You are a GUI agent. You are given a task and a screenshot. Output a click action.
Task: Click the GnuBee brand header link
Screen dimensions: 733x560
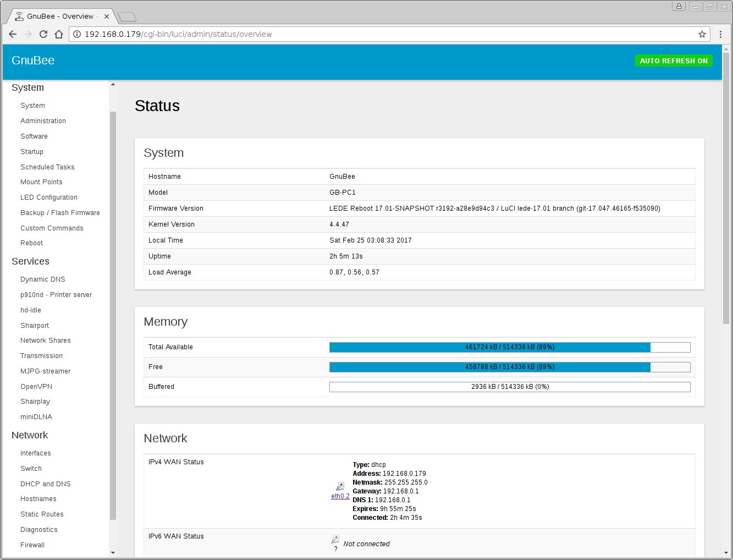point(33,61)
